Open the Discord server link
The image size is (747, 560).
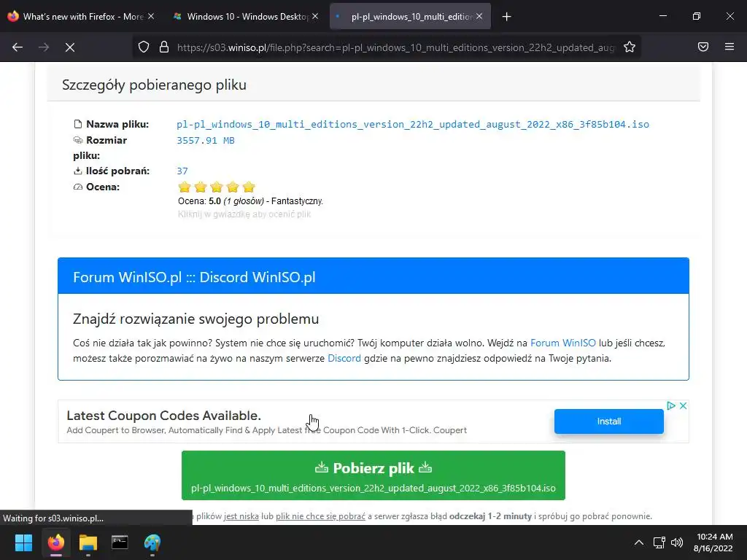(x=344, y=358)
